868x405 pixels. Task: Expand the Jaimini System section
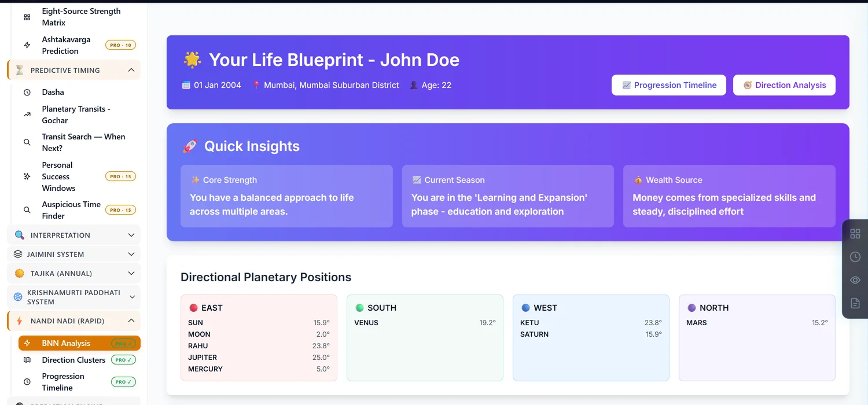pos(131,254)
